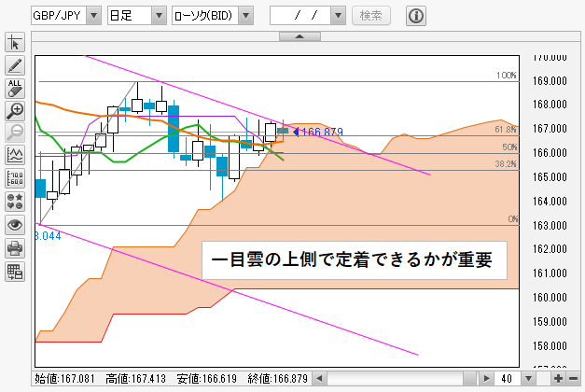Click the erase ALL drawings tool
Screen dimensions: 585x392
click(x=15, y=89)
